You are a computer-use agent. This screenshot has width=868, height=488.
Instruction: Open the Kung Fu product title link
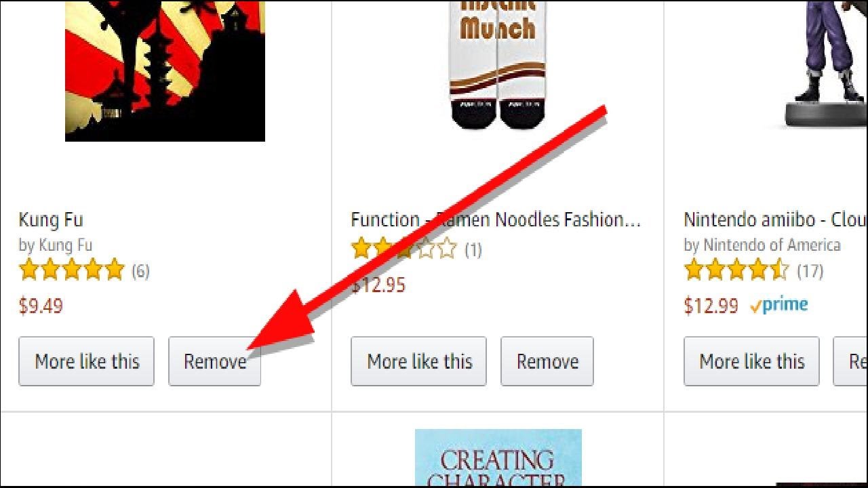coord(51,220)
